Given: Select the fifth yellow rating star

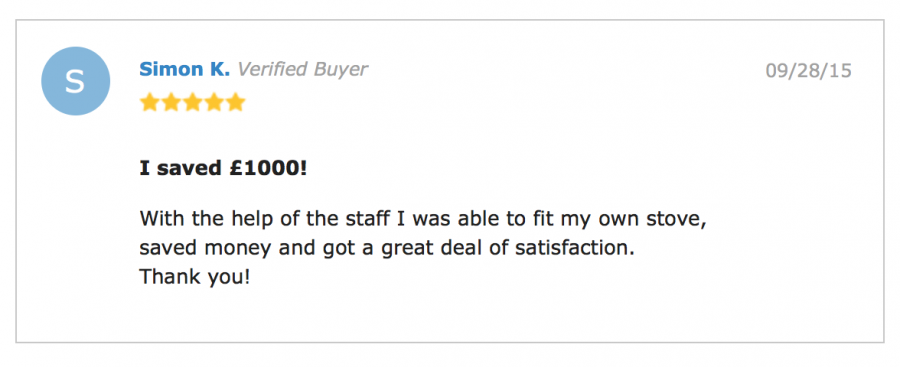Looking at the screenshot, I should click(x=235, y=103).
